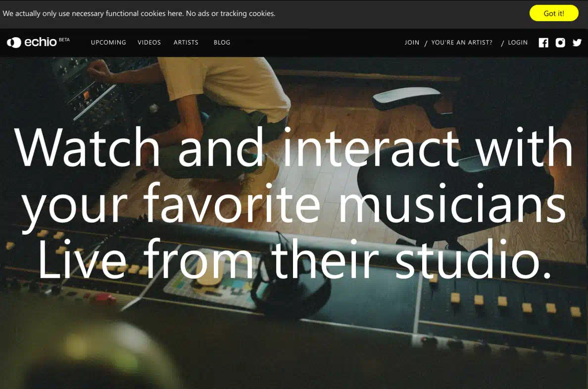The height and width of the screenshot is (389, 588).
Task: Dismiss cookie notice with Got it! button
Action: click(x=553, y=13)
